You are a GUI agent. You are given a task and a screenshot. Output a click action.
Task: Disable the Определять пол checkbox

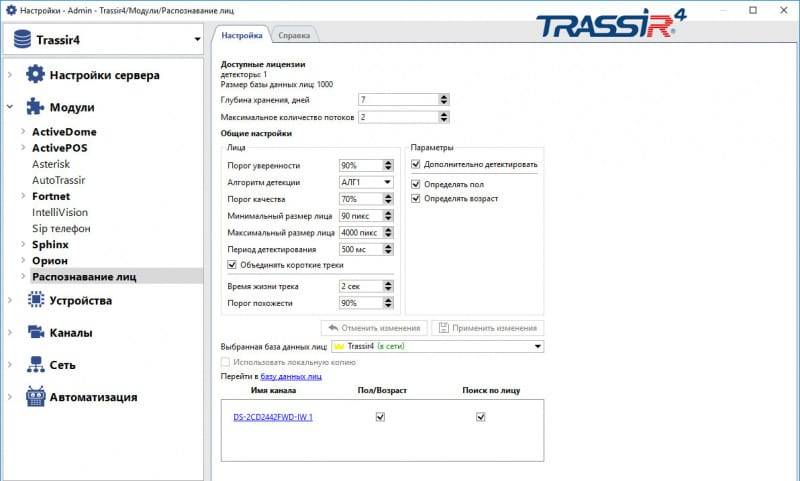pyautogui.click(x=417, y=183)
